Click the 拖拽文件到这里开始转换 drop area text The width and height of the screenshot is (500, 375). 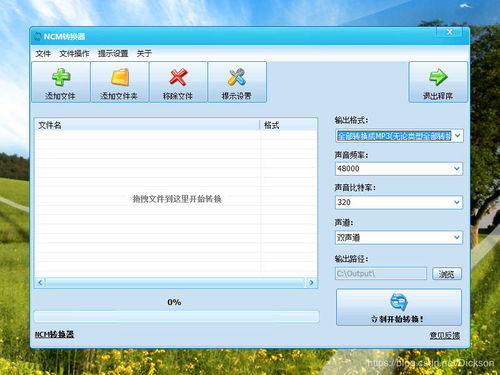[177, 199]
